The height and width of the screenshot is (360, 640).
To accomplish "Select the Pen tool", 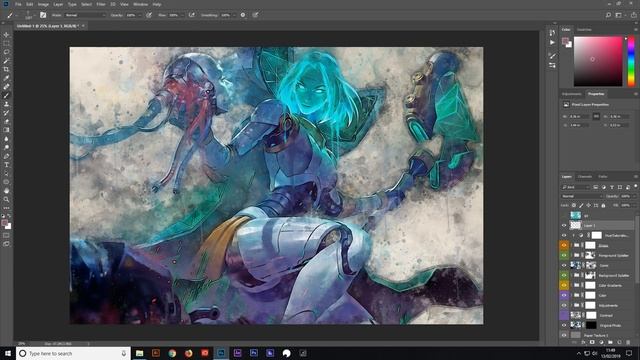I will pyautogui.click(x=6, y=156).
